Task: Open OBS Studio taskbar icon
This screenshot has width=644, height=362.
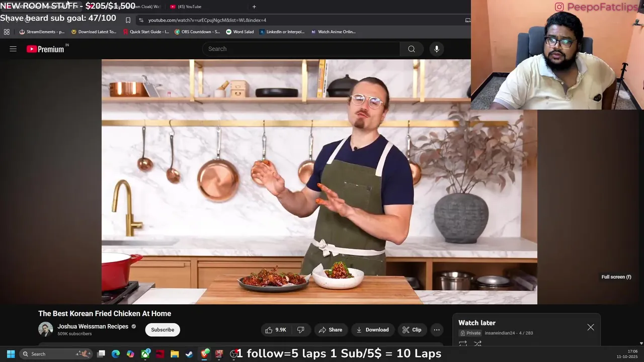Action: click(233, 354)
